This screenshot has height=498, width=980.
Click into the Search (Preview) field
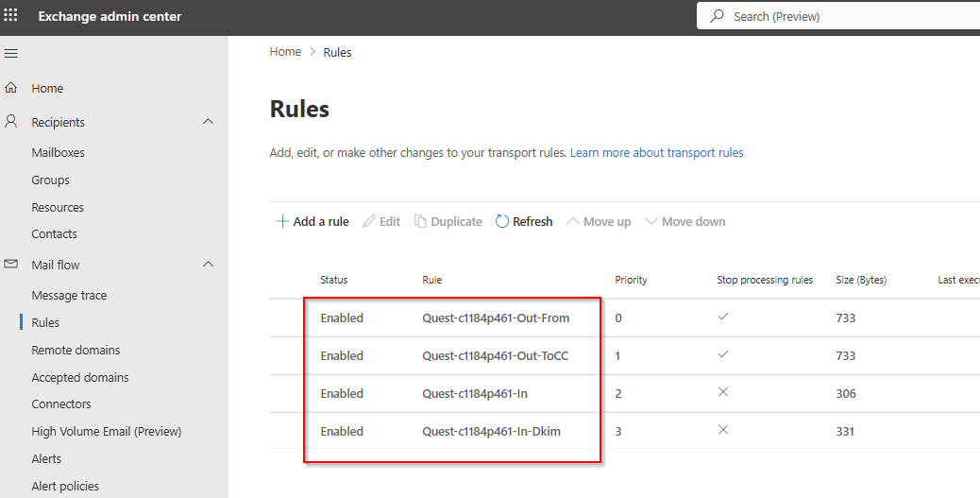[838, 16]
